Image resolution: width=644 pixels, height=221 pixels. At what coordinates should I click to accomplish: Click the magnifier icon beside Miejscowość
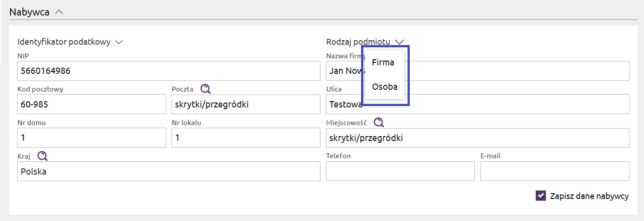tap(379, 122)
